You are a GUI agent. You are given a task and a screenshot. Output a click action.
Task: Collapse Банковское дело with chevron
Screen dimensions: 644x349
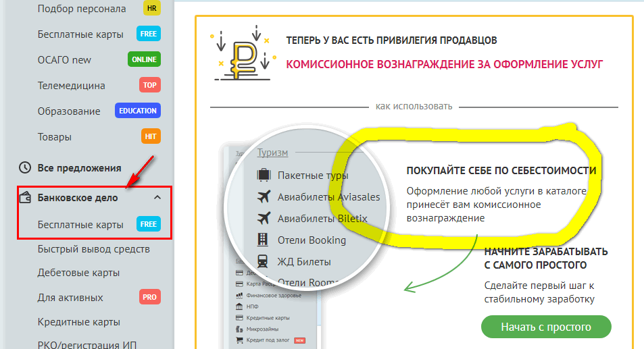point(157,197)
